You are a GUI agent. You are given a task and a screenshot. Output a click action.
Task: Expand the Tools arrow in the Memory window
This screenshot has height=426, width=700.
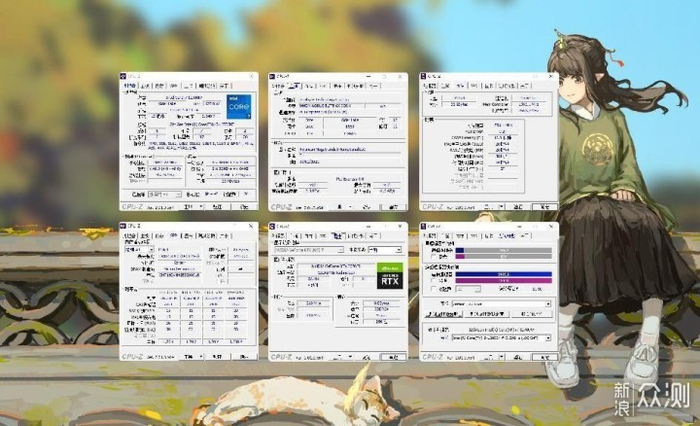tap(501, 207)
